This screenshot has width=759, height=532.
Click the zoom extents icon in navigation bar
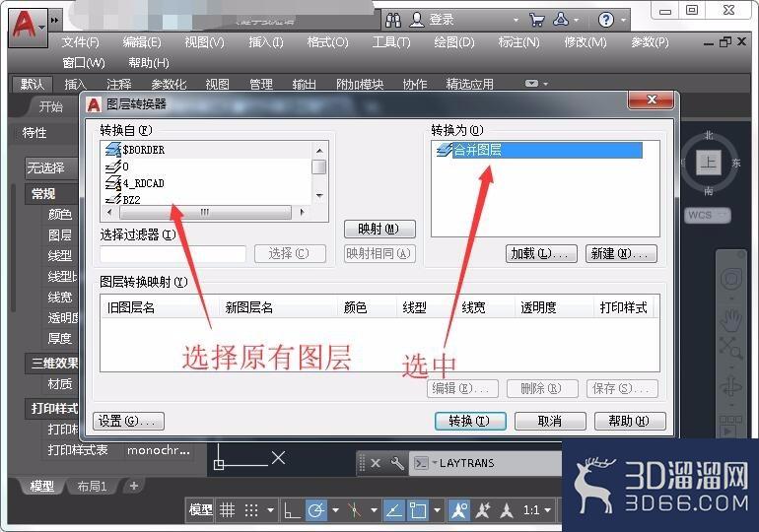(x=731, y=348)
